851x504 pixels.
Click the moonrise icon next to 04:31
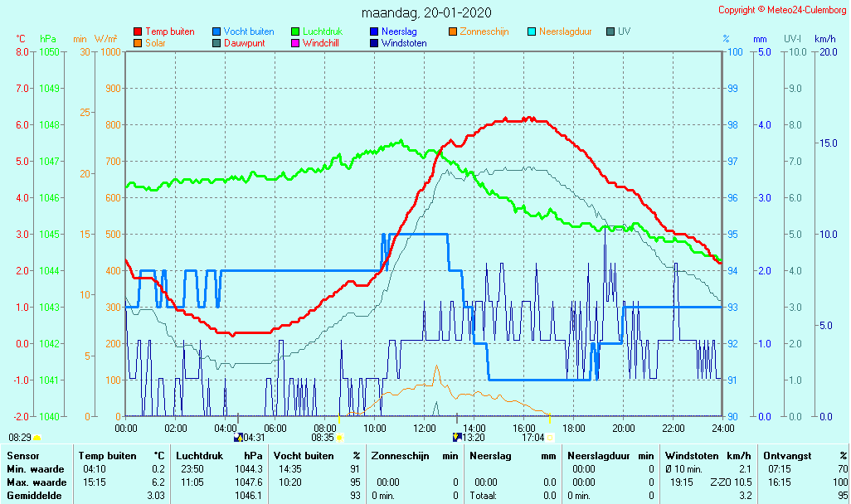(239, 438)
